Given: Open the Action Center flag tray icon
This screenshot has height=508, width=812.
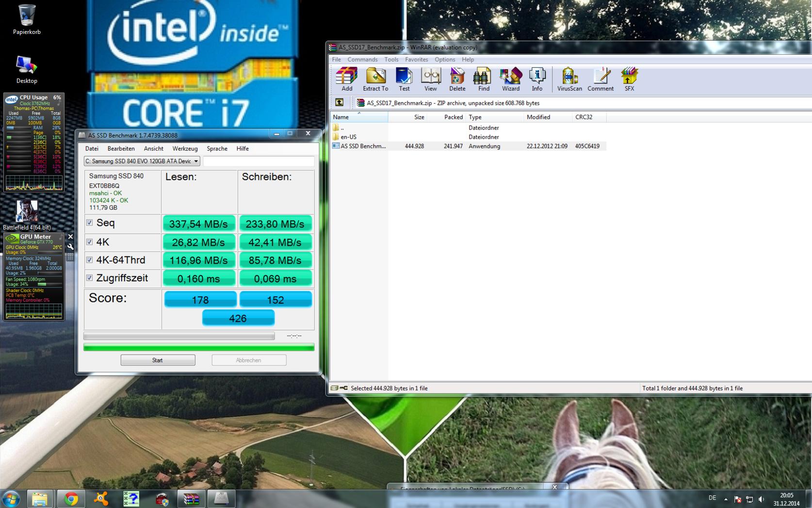Looking at the screenshot, I should 738,499.
